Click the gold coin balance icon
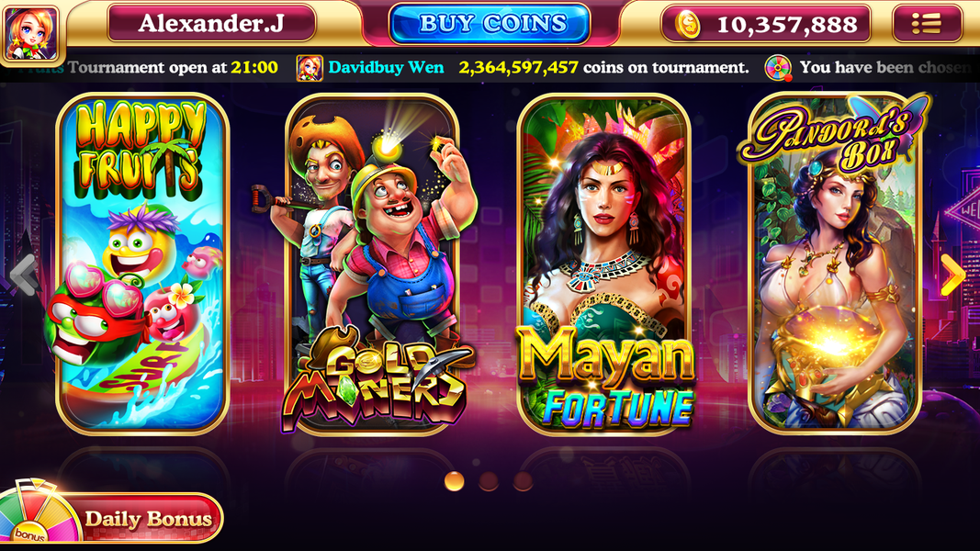The image size is (980, 551). pyautogui.click(x=687, y=25)
